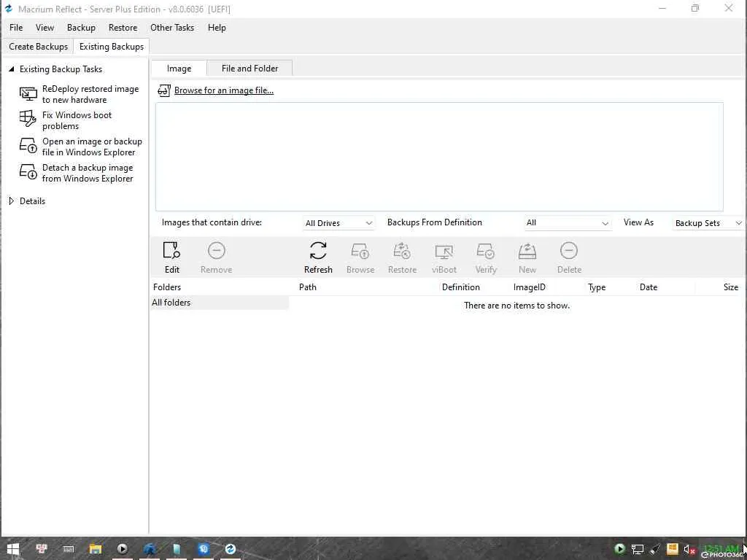Open File Explorer from the taskbar
This screenshot has height=560, width=747.
96,549
